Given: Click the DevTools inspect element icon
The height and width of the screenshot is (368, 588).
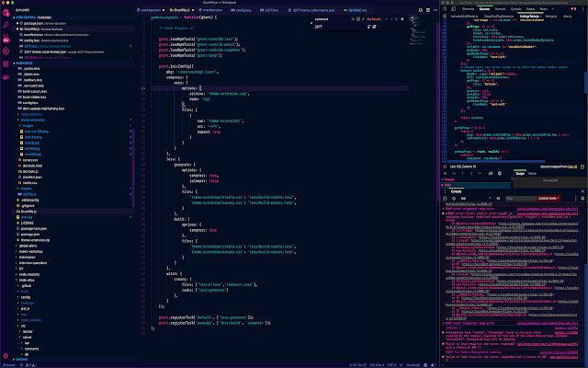Looking at the screenshot, I should (446, 9).
